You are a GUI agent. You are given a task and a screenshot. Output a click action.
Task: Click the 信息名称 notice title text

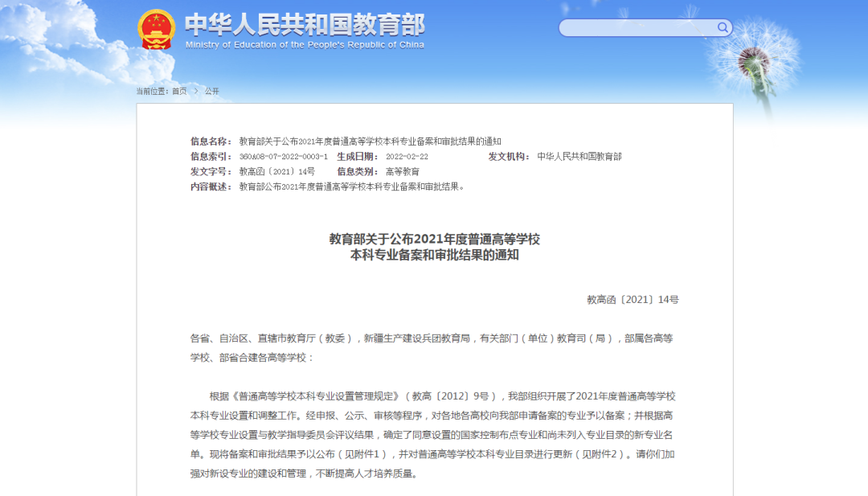(370, 141)
